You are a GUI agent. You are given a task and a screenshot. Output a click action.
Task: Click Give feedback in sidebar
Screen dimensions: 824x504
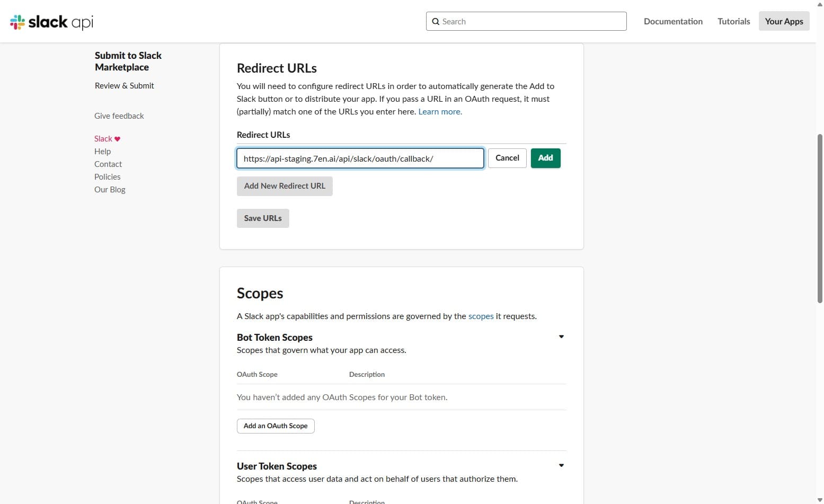click(x=119, y=116)
